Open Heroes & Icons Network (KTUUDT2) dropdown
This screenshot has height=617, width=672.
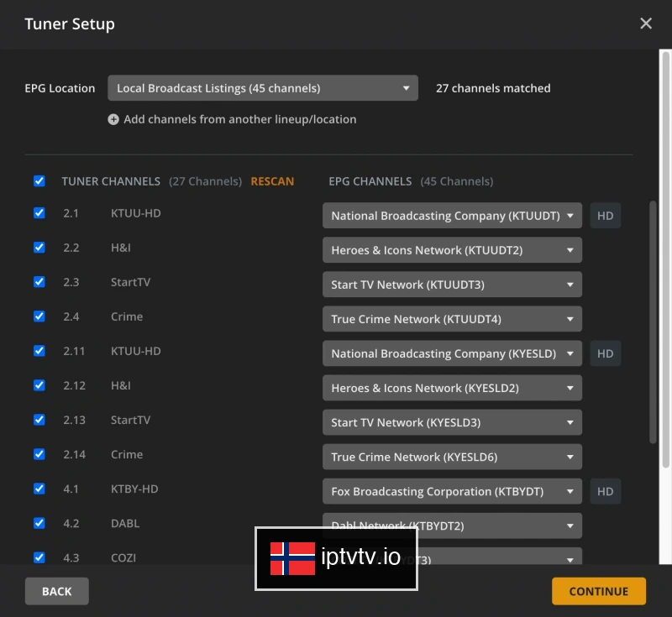[x=452, y=250]
